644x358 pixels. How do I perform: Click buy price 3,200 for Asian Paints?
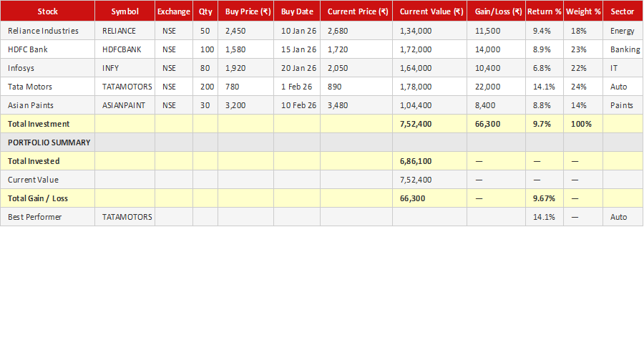coord(246,105)
